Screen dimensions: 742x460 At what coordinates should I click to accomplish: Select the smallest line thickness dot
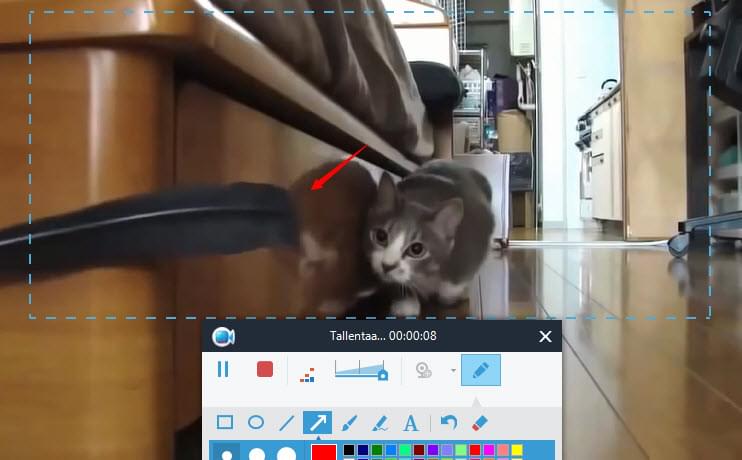point(227,454)
